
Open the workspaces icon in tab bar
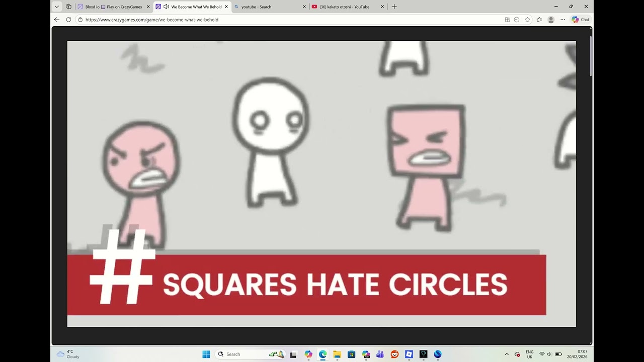pyautogui.click(x=68, y=7)
